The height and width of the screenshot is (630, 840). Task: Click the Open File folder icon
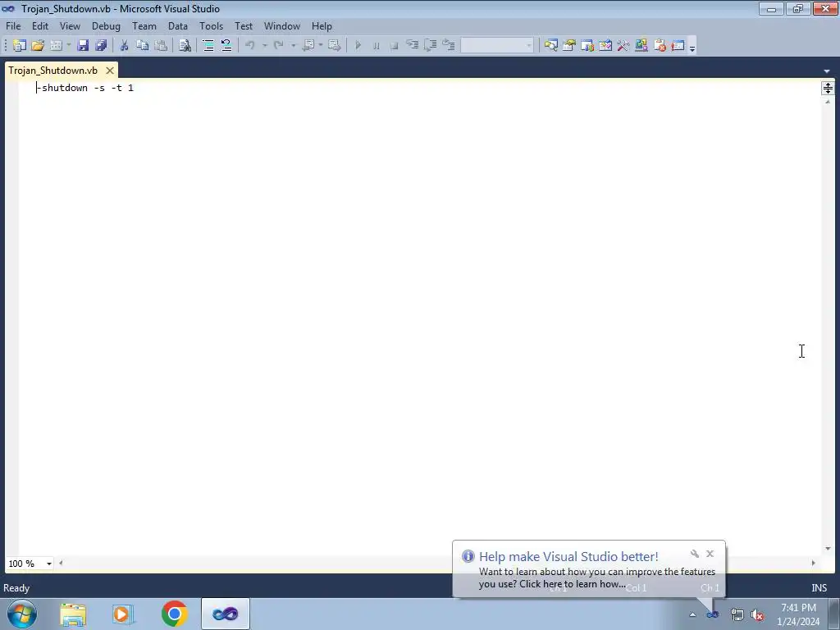pyautogui.click(x=38, y=46)
